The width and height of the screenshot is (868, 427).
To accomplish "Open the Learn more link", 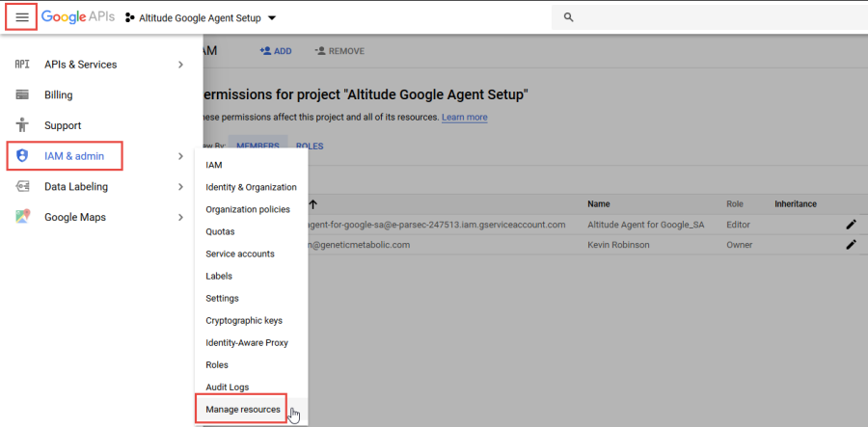I will [464, 118].
